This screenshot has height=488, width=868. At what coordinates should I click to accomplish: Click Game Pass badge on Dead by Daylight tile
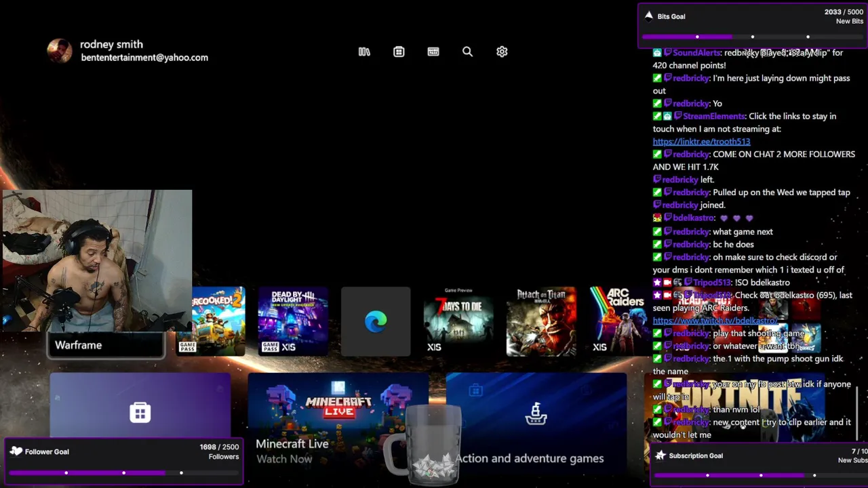pyautogui.click(x=270, y=347)
